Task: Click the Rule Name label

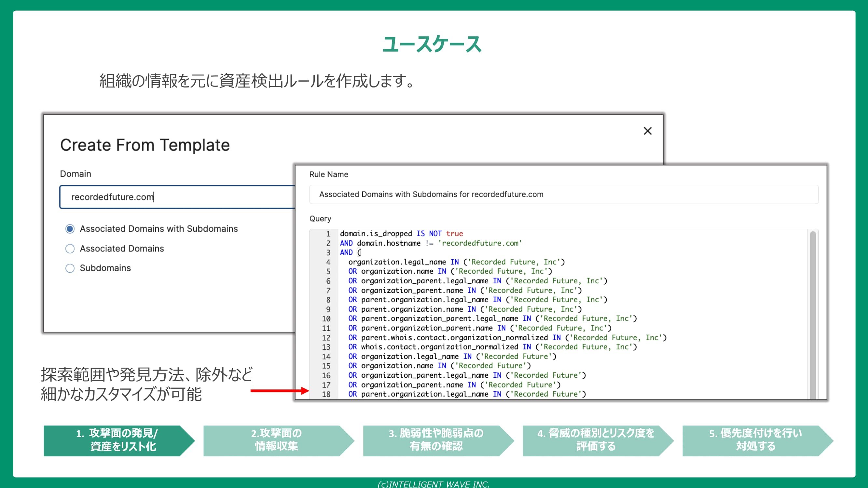Action: 328,174
